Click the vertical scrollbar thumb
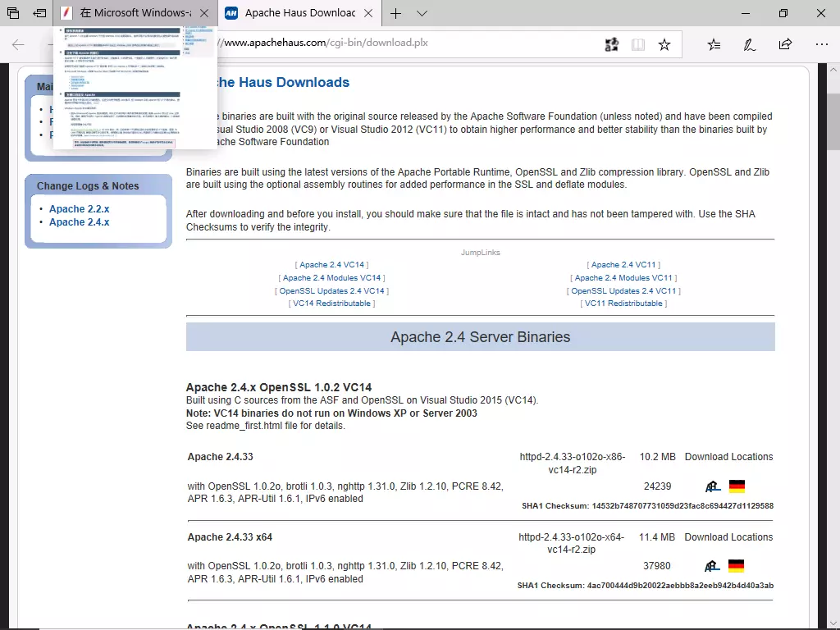The height and width of the screenshot is (630, 840). coord(833,121)
